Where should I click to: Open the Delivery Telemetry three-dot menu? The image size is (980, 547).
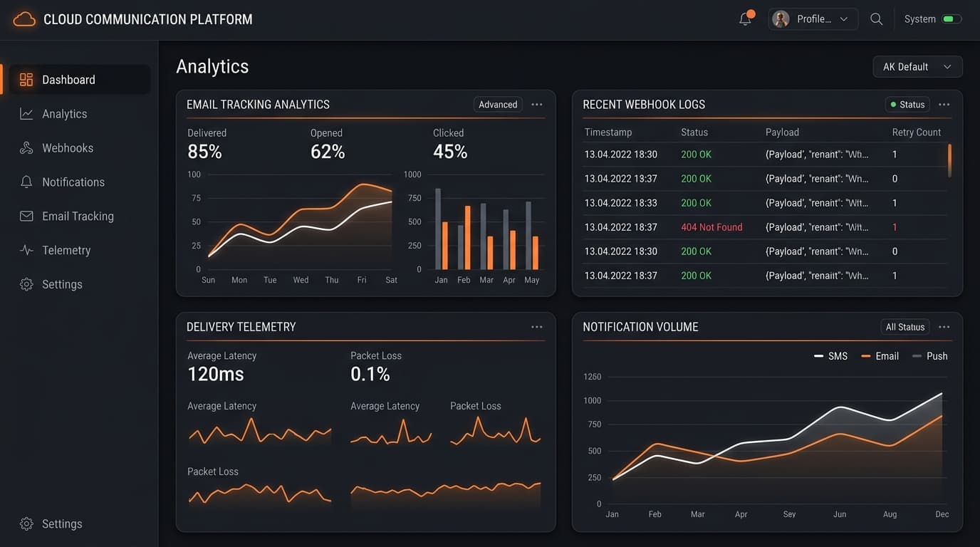tap(537, 327)
